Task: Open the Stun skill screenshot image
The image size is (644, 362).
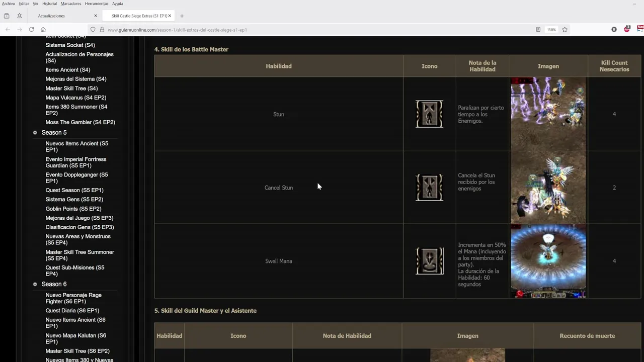Action: coord(548,114)
